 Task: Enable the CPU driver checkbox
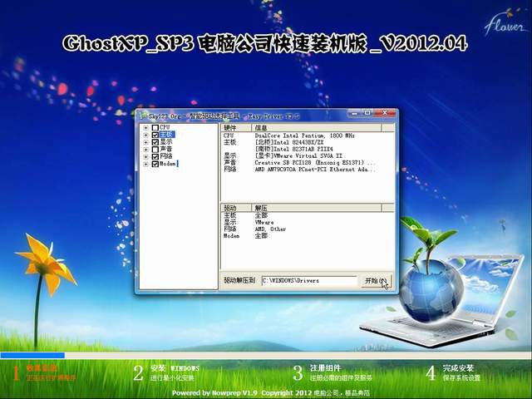tap(155, 127)
